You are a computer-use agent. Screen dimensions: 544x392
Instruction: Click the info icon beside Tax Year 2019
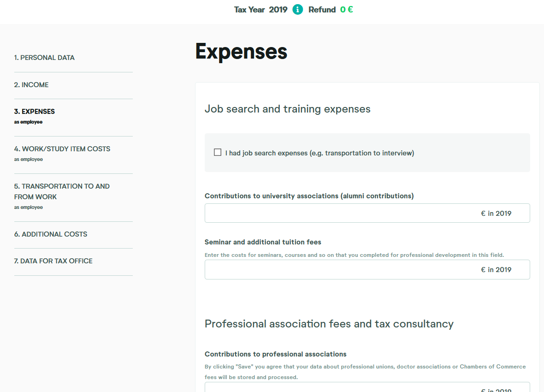point(298,10)
